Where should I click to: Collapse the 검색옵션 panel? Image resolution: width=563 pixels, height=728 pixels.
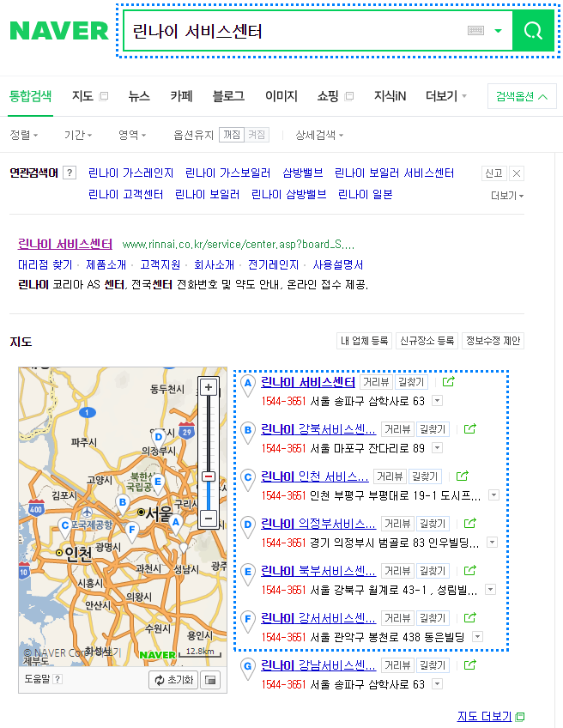(x=522, y=96)
